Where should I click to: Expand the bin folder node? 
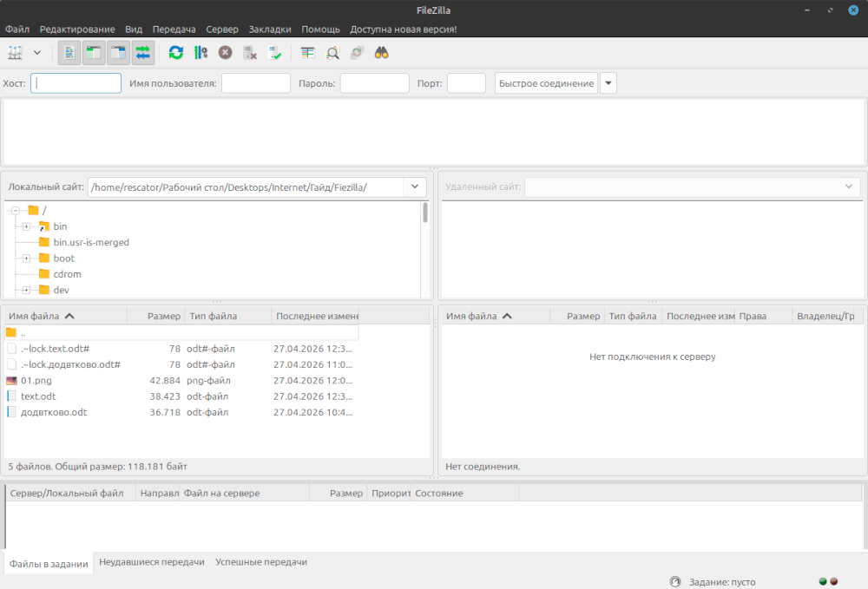coord(26,226)
